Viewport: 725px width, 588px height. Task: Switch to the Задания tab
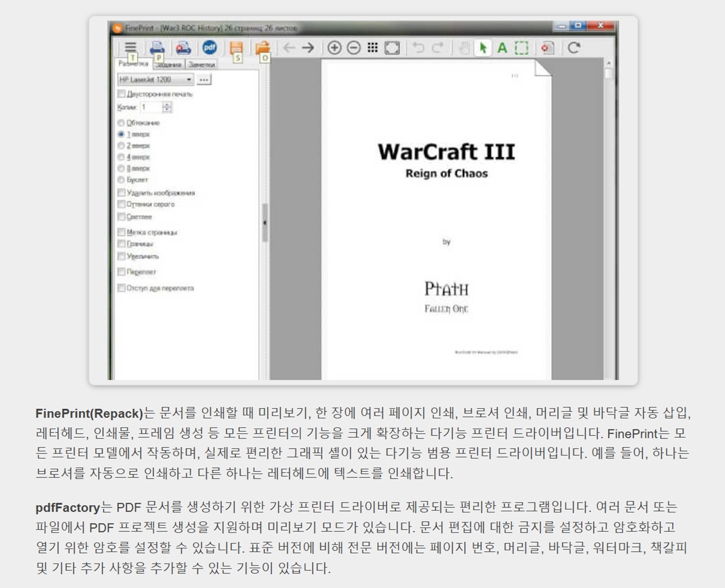pos(169,65)
